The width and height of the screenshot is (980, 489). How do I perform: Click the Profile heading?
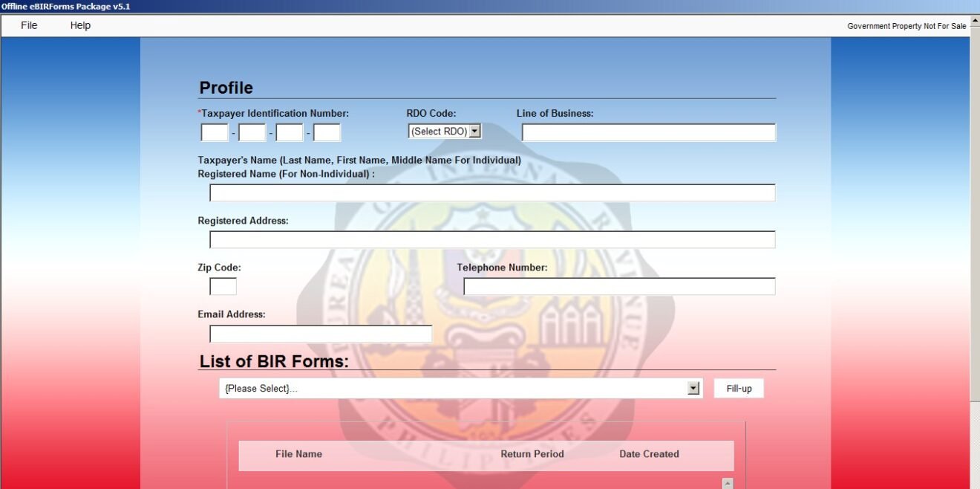click(226, 88)
